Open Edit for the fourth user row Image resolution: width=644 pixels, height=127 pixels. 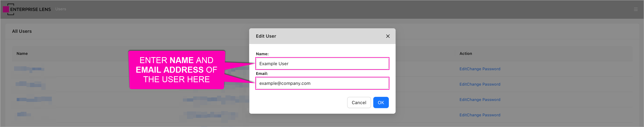[463, 115]
